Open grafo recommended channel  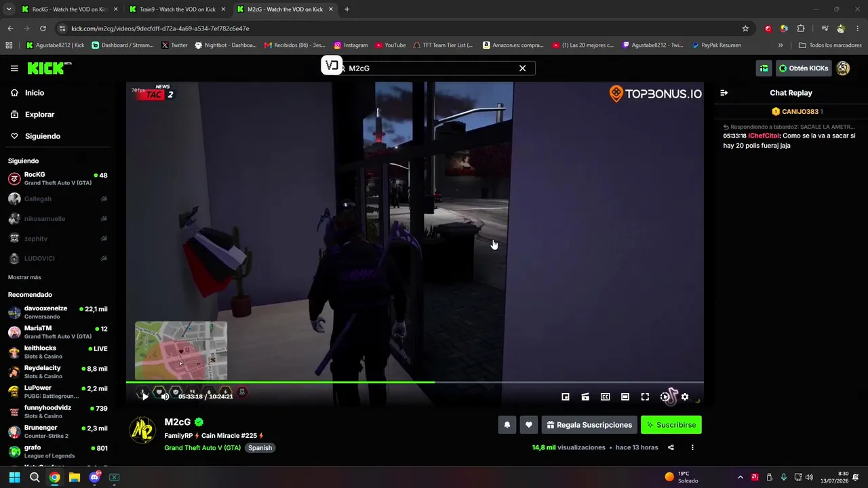(58, 451)
